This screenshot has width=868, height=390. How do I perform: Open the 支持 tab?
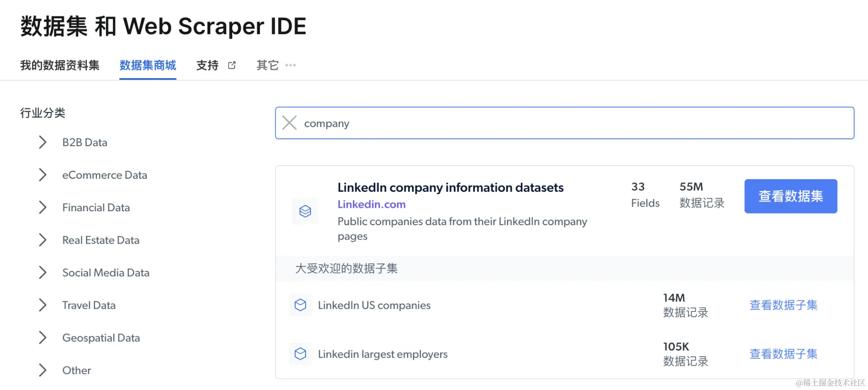tap(207, 65)
